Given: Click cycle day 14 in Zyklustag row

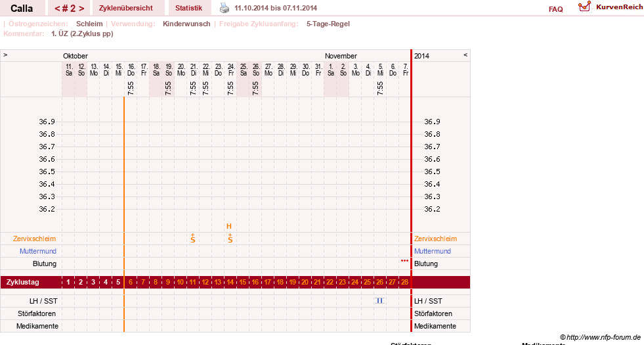Looking at the screenshot, I should (230, 283).
